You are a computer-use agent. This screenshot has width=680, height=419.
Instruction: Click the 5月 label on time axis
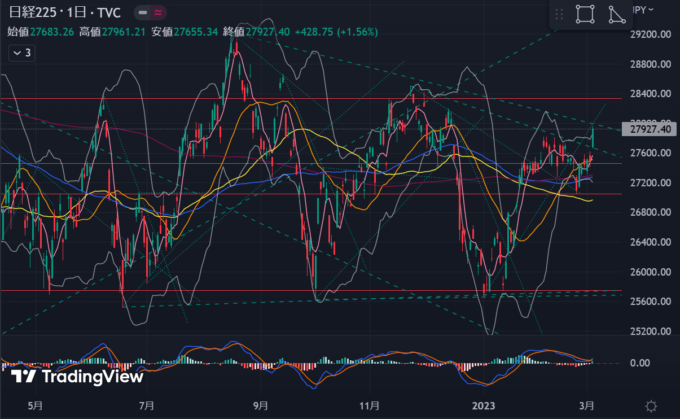point(36,405)
